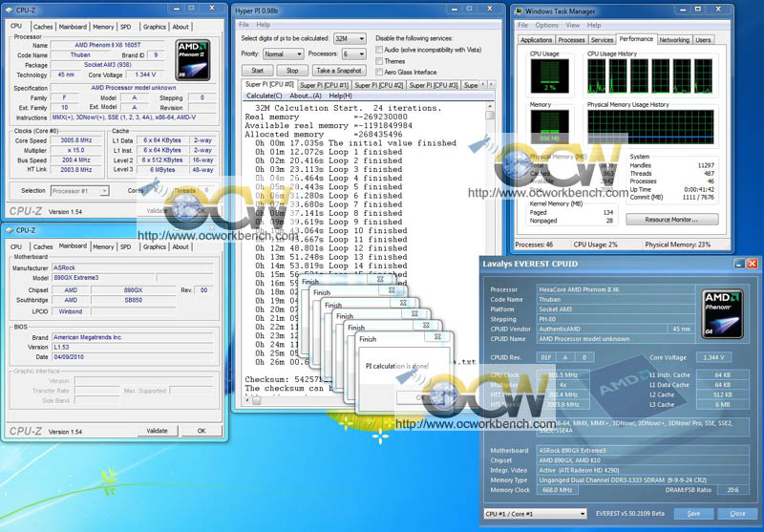
Task: Open the Graphics tab in top CPU-Z
Action: point(155,27)
